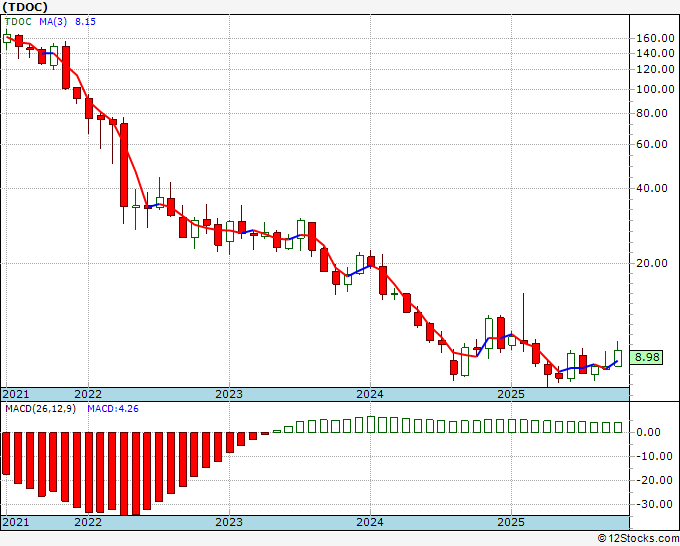680x546 pixels.
Task: Click the MACD 0.00 axis label
Action: click(x=648, y=432)
